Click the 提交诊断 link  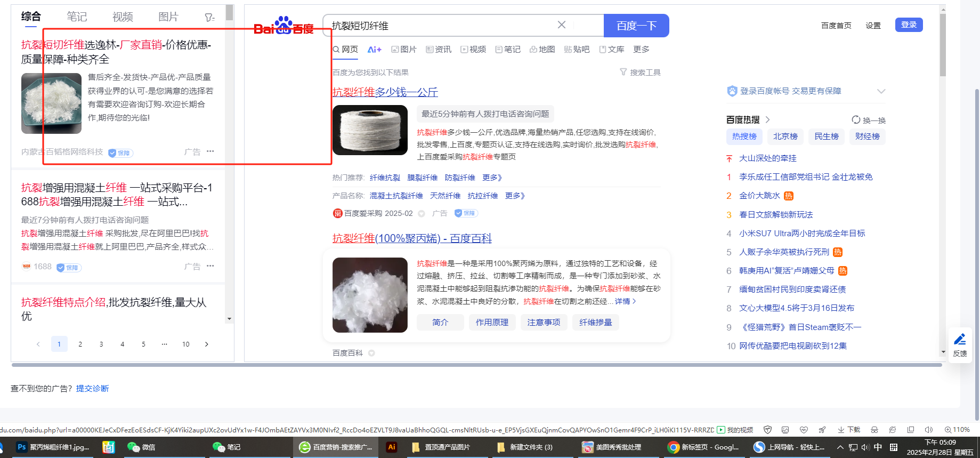click(x=92, y=389)
